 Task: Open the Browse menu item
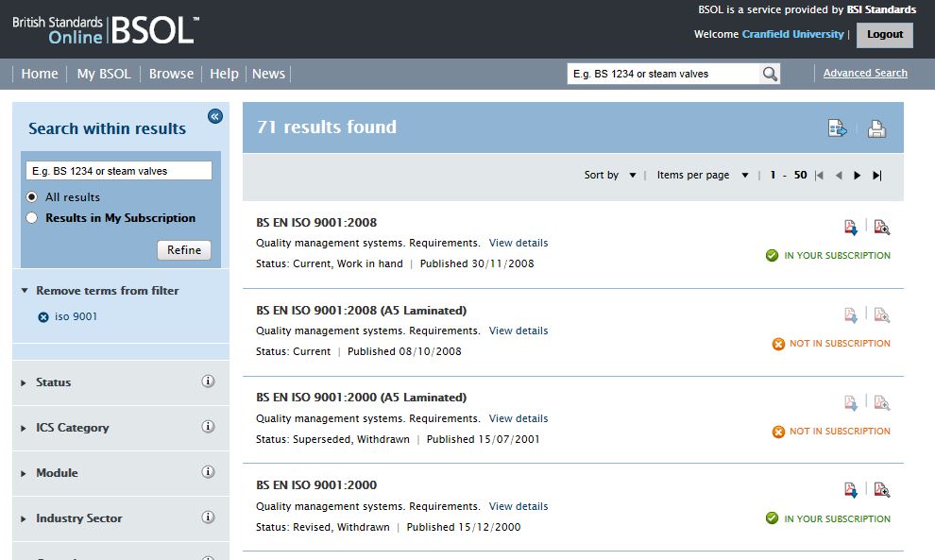pos(171,74)
